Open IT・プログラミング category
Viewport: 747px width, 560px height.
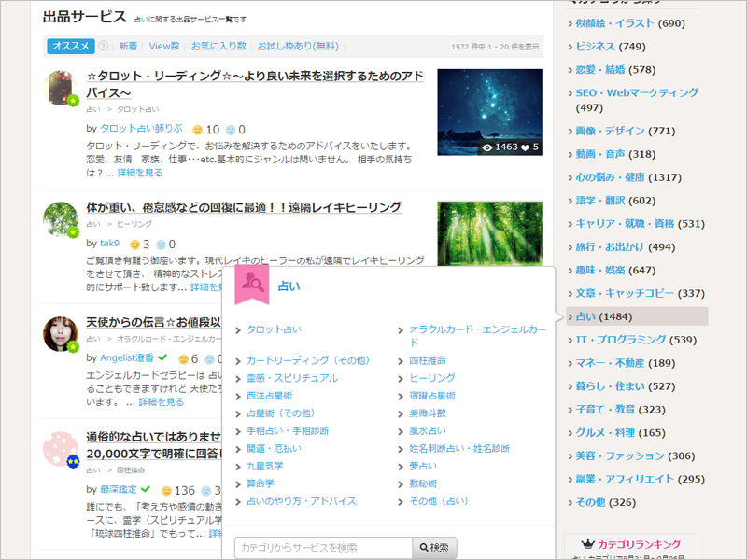tap(621, 340)
